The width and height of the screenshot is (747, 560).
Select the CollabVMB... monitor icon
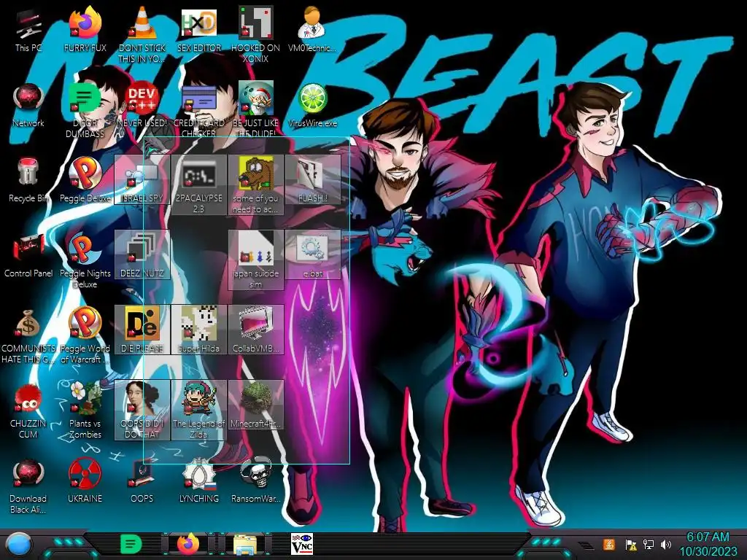point(256,330)
